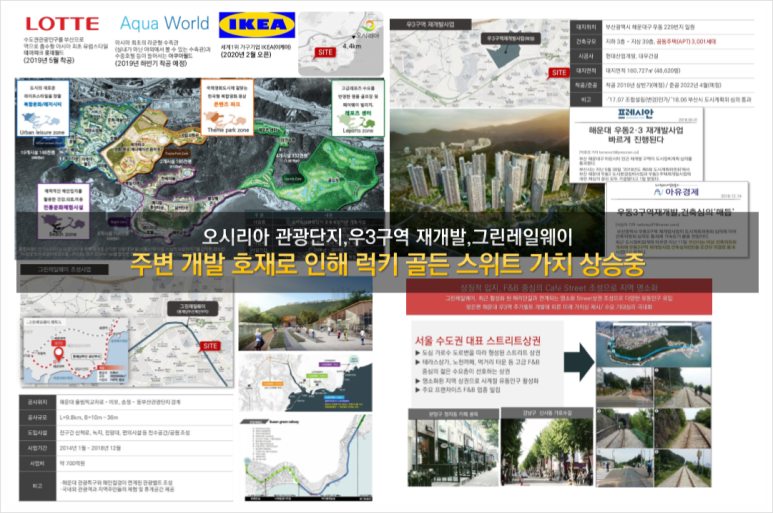Click the 공사위치 row label
Image resolution: width=773 pixels, height=513 pixels.
point(37,403)
